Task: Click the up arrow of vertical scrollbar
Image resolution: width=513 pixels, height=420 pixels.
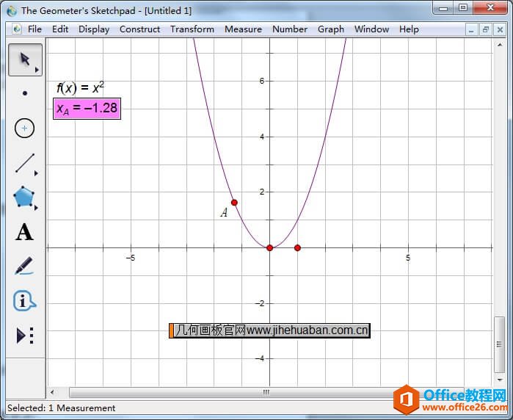Action: [500, 45]
